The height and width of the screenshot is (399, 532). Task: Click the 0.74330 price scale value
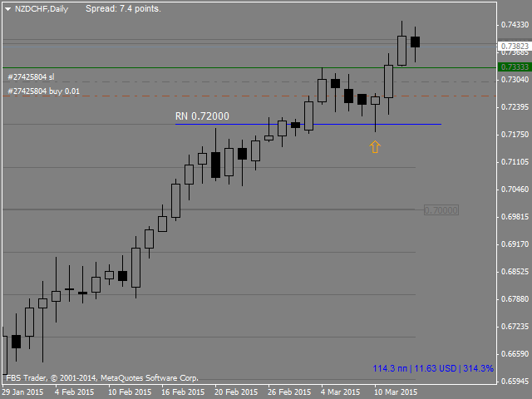click(515, 25)
